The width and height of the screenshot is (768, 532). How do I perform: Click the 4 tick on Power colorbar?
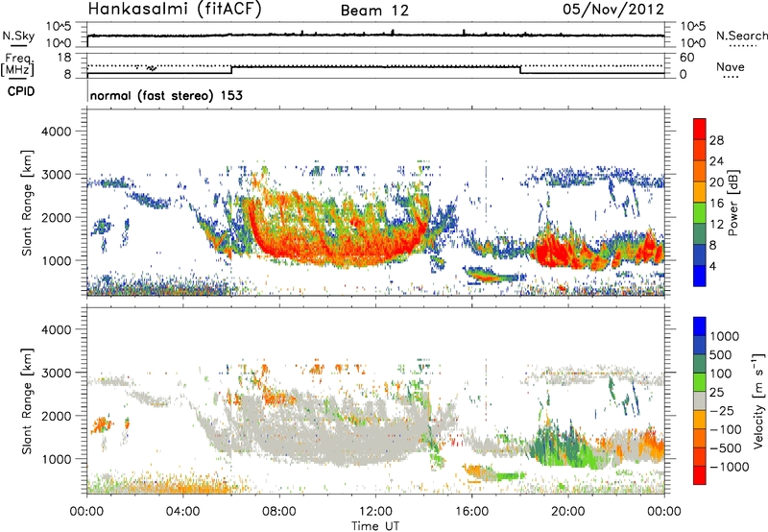click(x=712, y=266)
